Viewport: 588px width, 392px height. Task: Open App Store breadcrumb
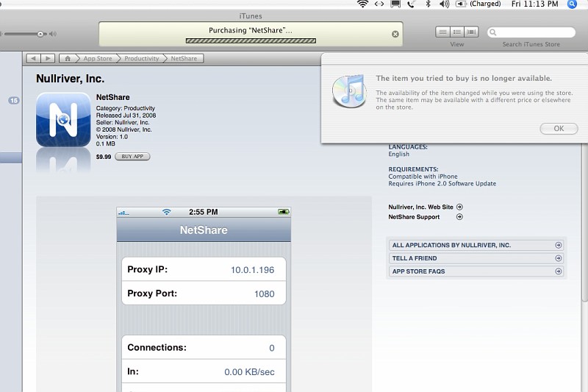pyautogui.click(x=98, y=59)
